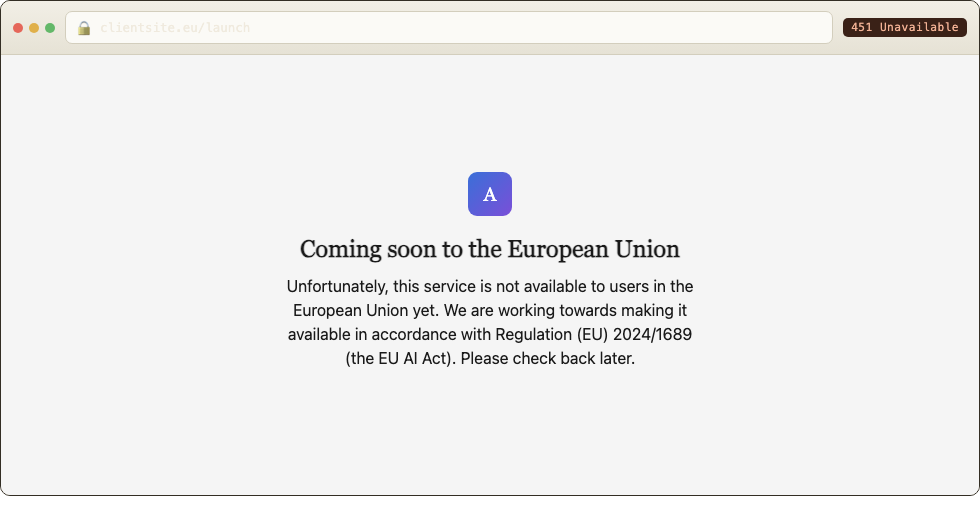Maximize the window using green dot

[x=50, y=27]
